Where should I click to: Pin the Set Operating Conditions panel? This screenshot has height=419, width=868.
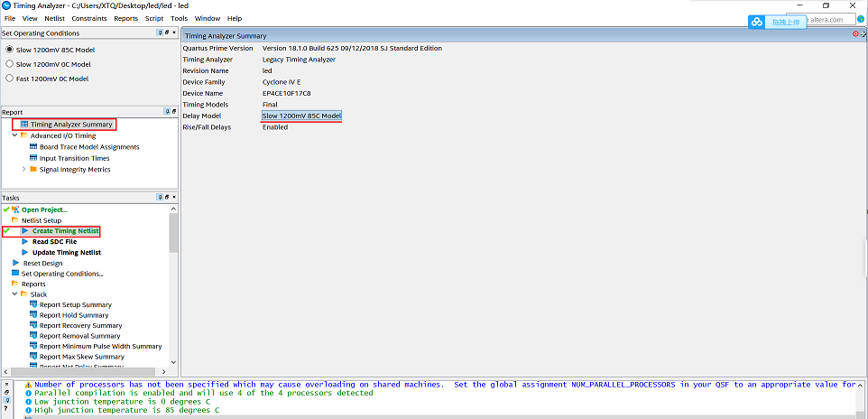point(160,33)
